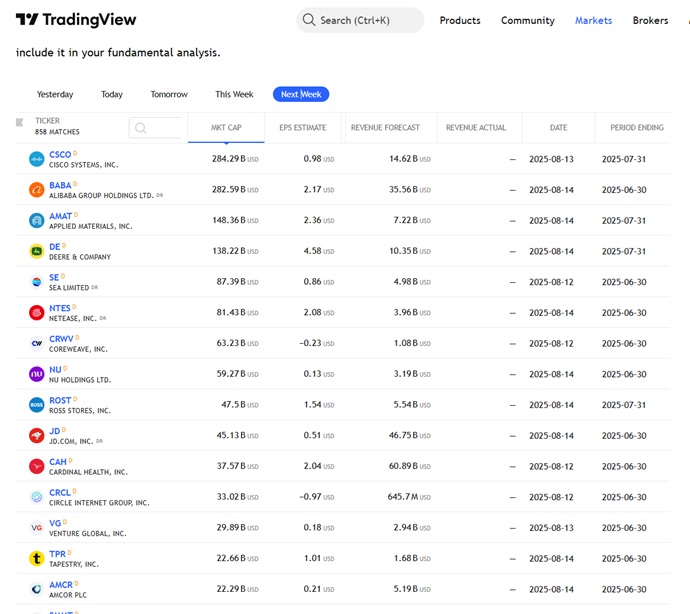The image size is (690, 614).
Task: Open the CSCO ticker link
Action: click(x=60, y=154)
